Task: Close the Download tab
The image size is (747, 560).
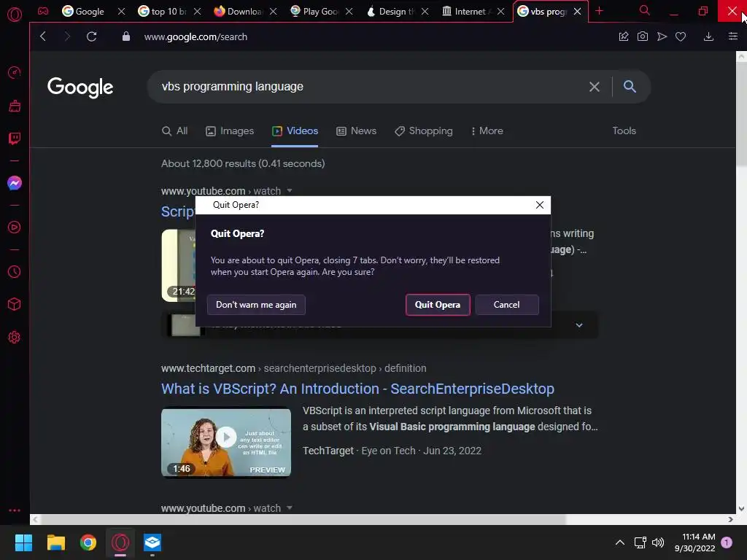Action: coord(273,12)
